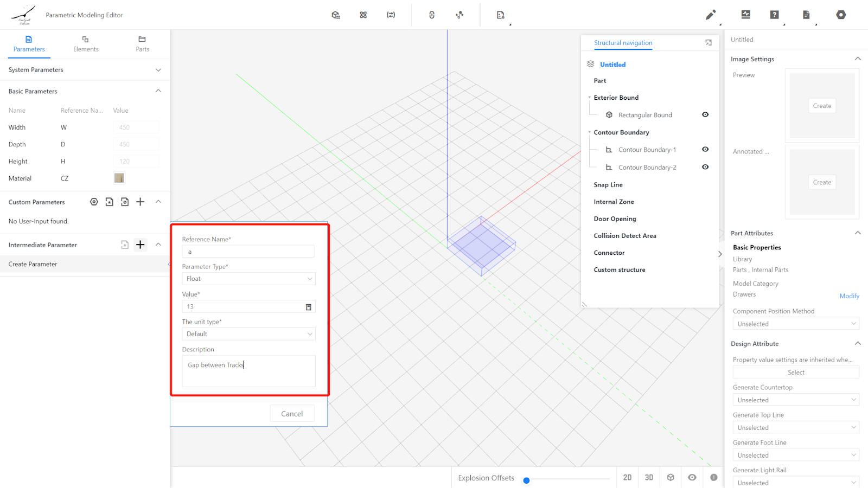Open the Component Position Method dropdown
Image resolution: width=868 pixels, height=488 pixels.
[x=795, y=324]
